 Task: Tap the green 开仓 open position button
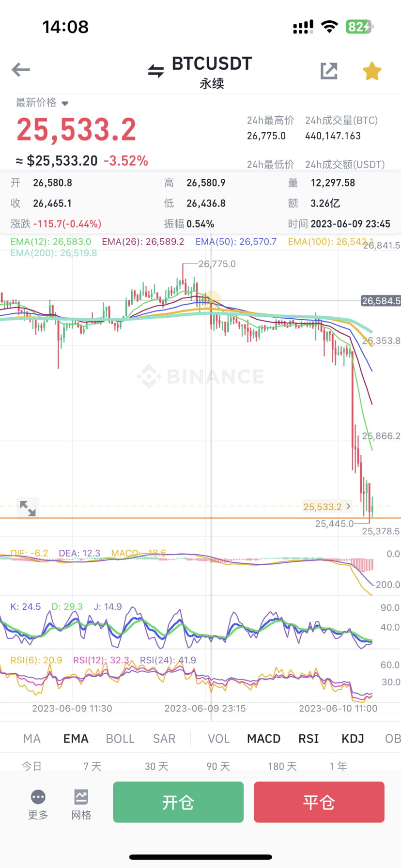tap(178, 802)
